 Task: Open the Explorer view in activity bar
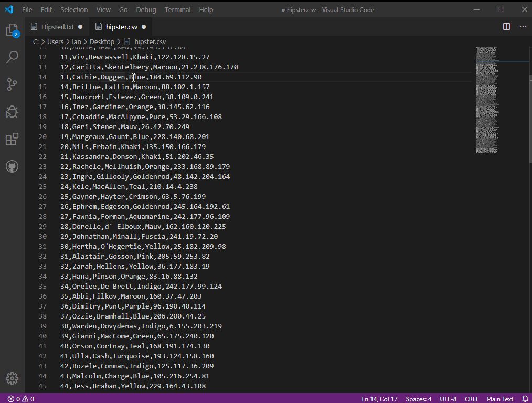pyautogui.click(x=12, y=30)
